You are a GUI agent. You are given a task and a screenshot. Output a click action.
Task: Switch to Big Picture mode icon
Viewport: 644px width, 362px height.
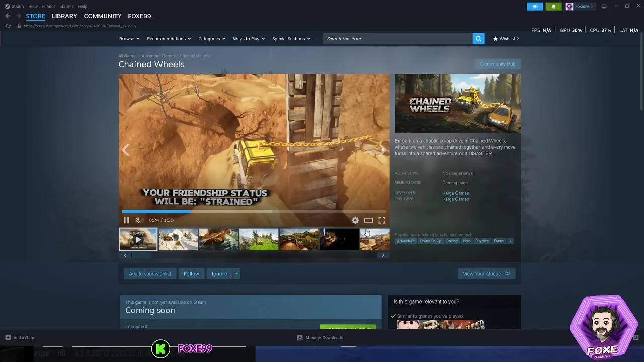click(604, 6)
